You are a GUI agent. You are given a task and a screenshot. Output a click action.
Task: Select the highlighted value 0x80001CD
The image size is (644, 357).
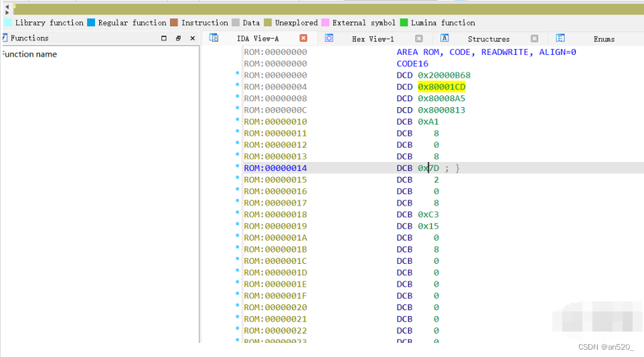point(442,86)
